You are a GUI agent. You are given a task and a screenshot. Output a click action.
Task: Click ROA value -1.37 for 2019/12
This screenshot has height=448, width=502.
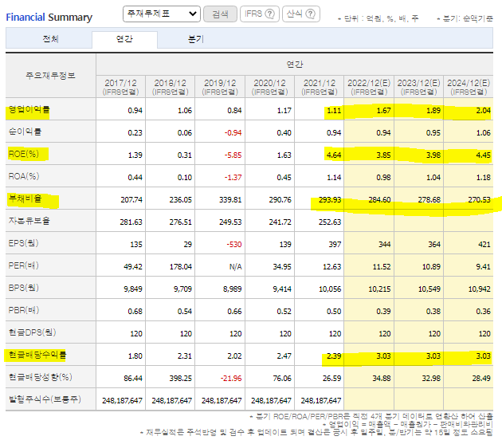233,178
